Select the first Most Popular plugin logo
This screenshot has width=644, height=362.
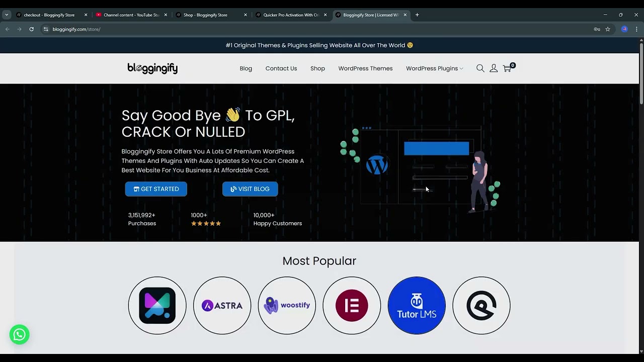click(157, 305)
